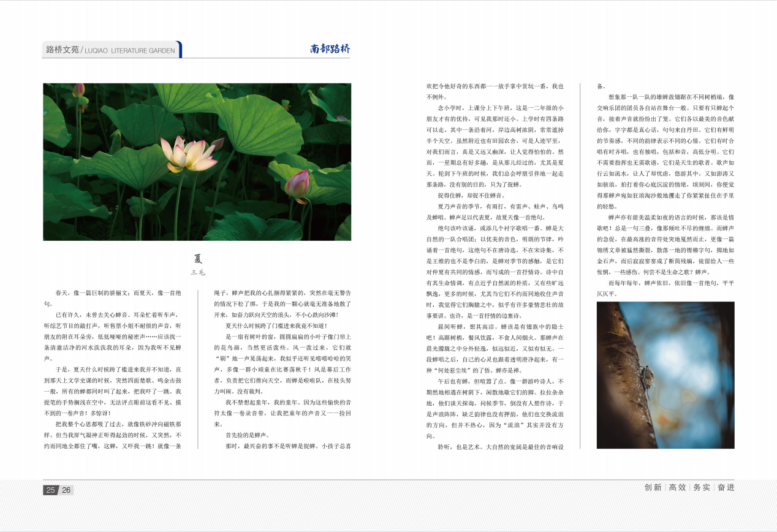Click the paragraph starting 夏乃声音的季节
The width and height of the screenshot is (777, 532).
coord(495,211)
